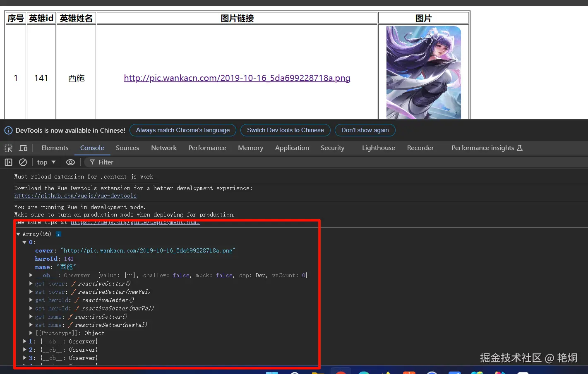Go to the Network tab
This screenshot has width=588, height=374.
click(164, 148)
